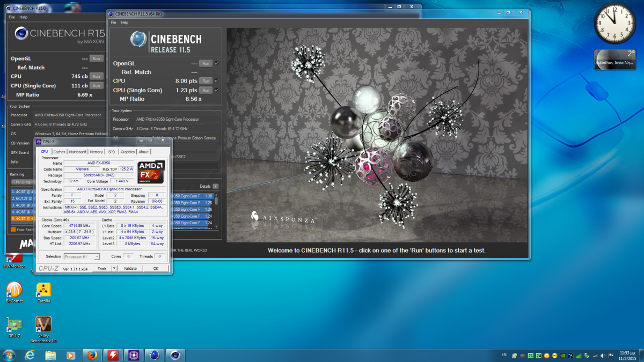Select the CPU tab in CPU-Z

[45, 152]
